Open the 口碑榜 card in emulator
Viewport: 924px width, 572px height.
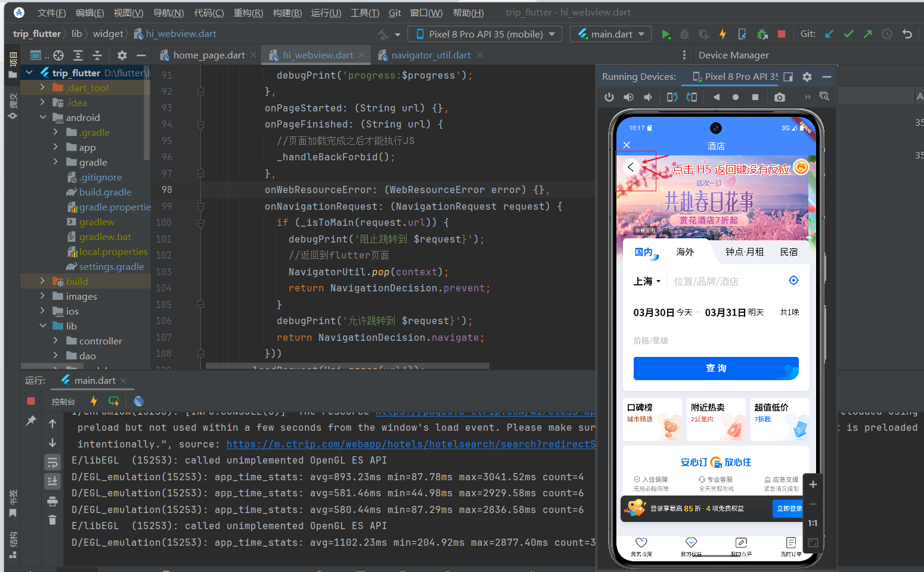pyautogui.click(x=652, y=419)
